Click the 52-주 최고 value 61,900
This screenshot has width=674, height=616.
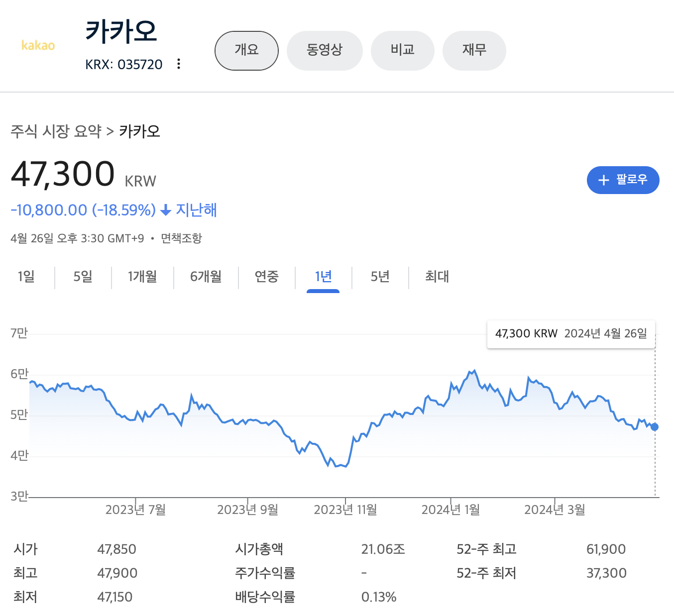point(606,549)
